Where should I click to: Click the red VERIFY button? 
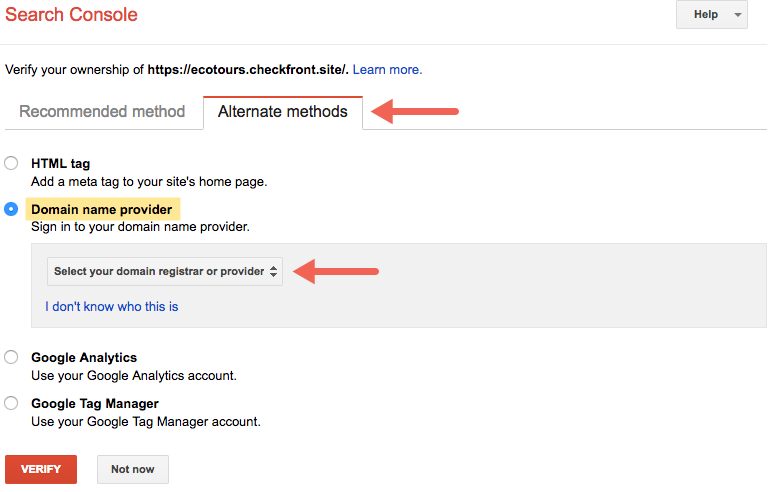pyautogui.click(x=41, y=469)
